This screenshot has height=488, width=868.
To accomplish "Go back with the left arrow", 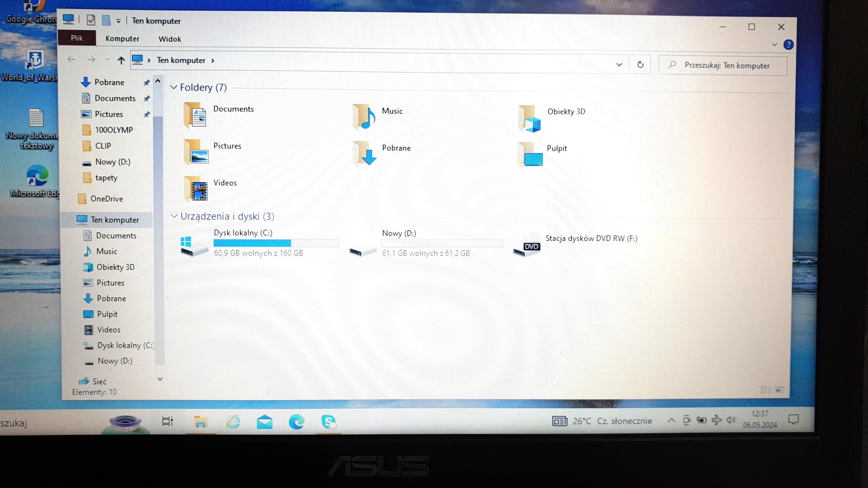I will (x=71, y=60).
